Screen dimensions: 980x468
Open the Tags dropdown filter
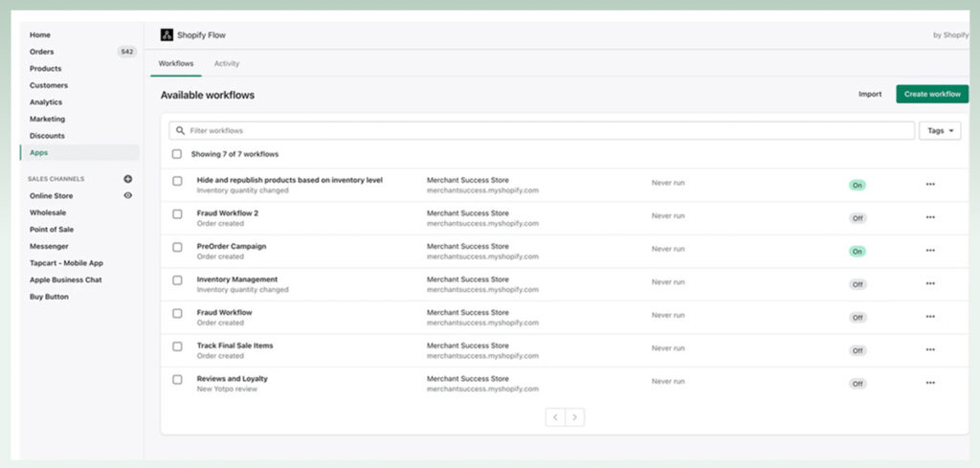tap(940, 130)
